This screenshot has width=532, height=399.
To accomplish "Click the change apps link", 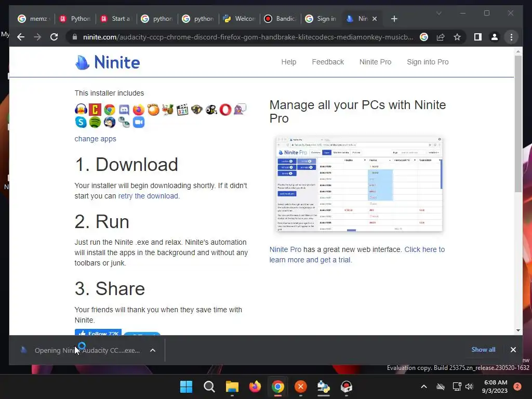I will 96,139.
